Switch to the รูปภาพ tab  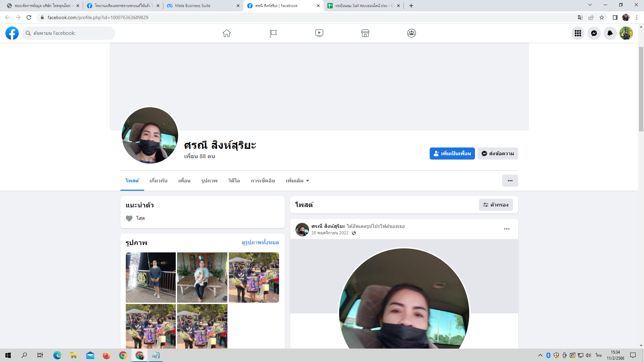[x=209, y=181]
